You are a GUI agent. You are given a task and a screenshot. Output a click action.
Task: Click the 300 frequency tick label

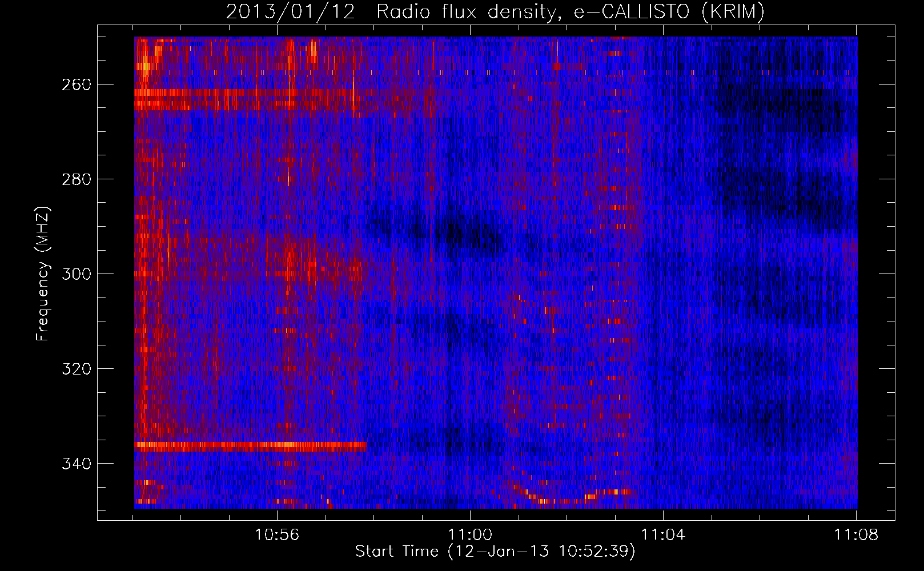click(x=76, y=274)
